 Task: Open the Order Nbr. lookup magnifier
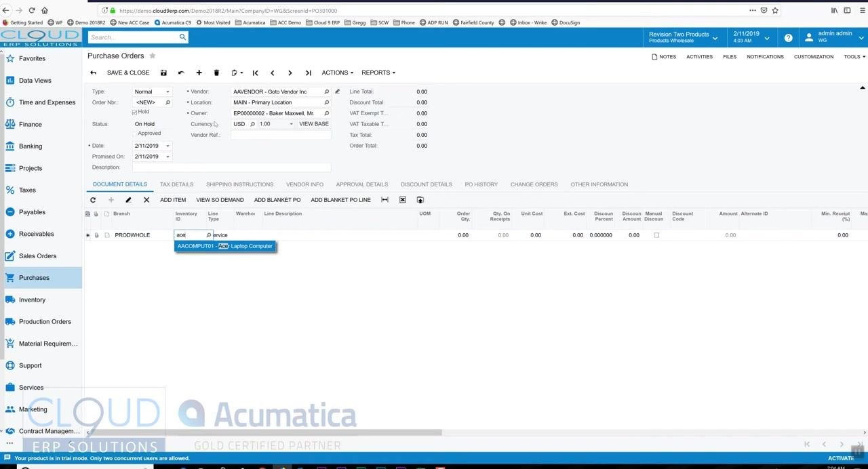[167, 102]
